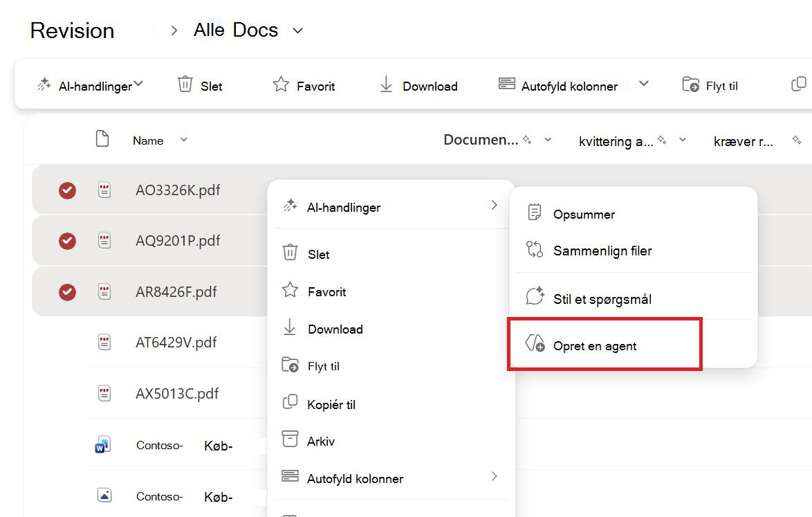
Task: Uncheck the AQ9201P.pdf selection circle
Action: 67,241
